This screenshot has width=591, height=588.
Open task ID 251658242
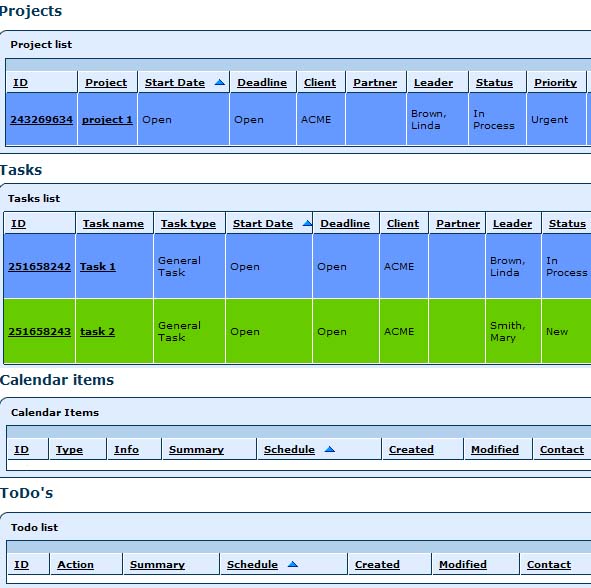click(40, 266)
